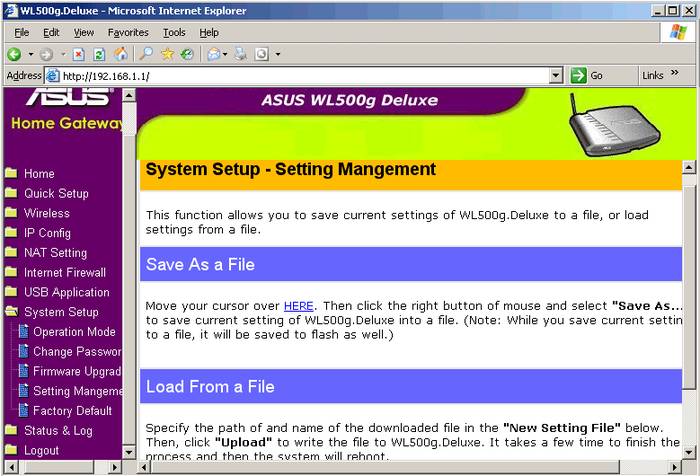Screen dimensions: 700x476
Task: Open the History toolbar icon
Action: 187,54
